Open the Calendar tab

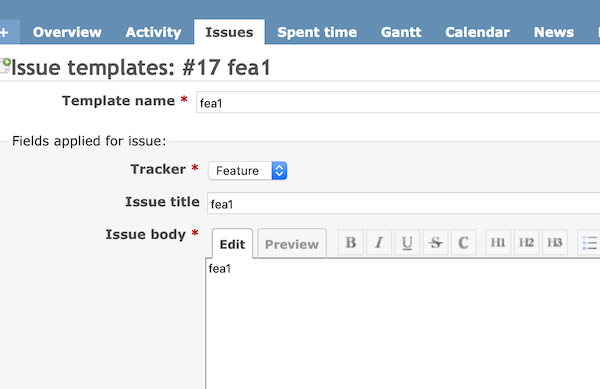(478, 32)
